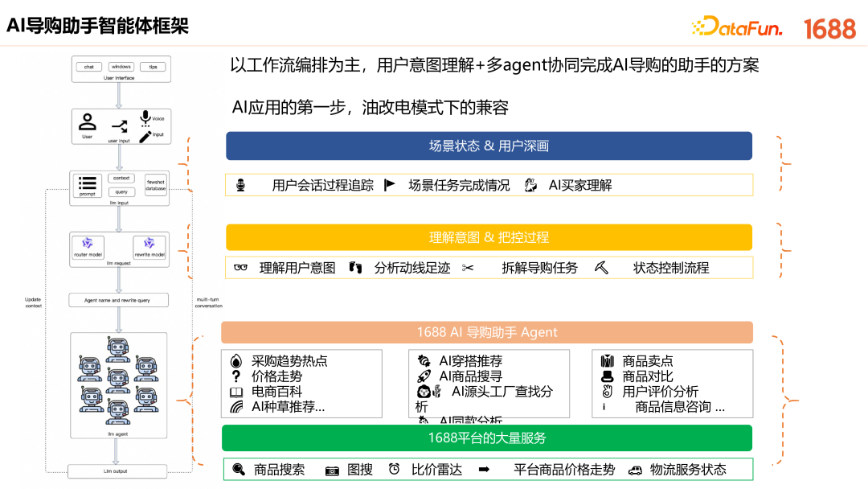Click the text 拆解导购任务
Viewport: 868px width, 489px height.
tap(540, 268)
